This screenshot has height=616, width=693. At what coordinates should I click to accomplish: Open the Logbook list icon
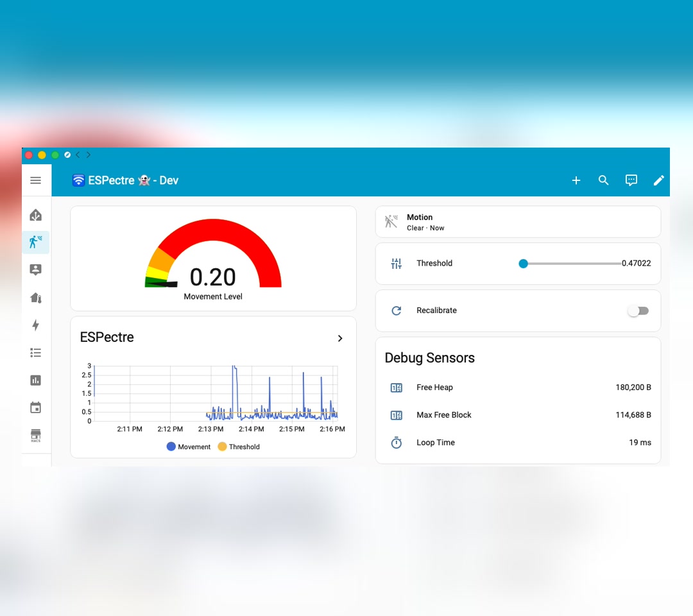[36, 353]
